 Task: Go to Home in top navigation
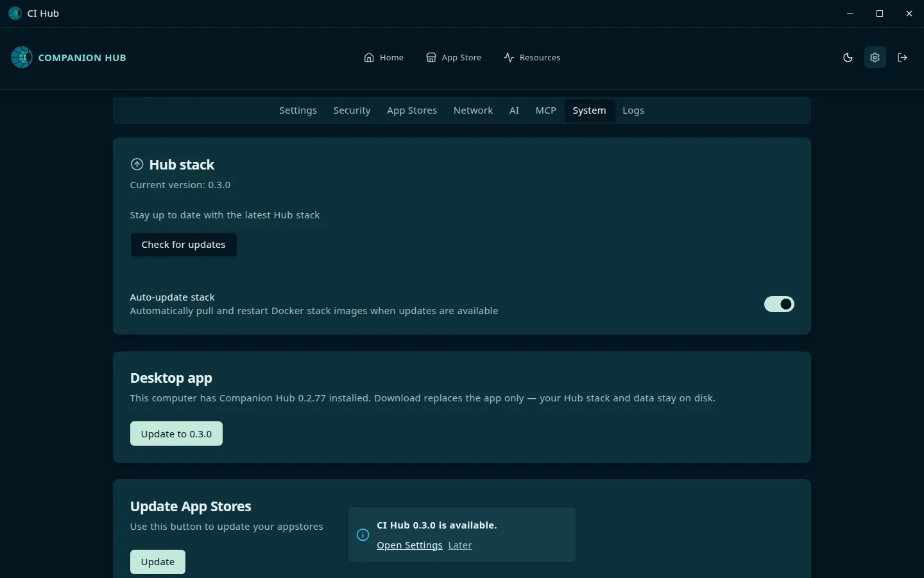click(x=384, y=57)
